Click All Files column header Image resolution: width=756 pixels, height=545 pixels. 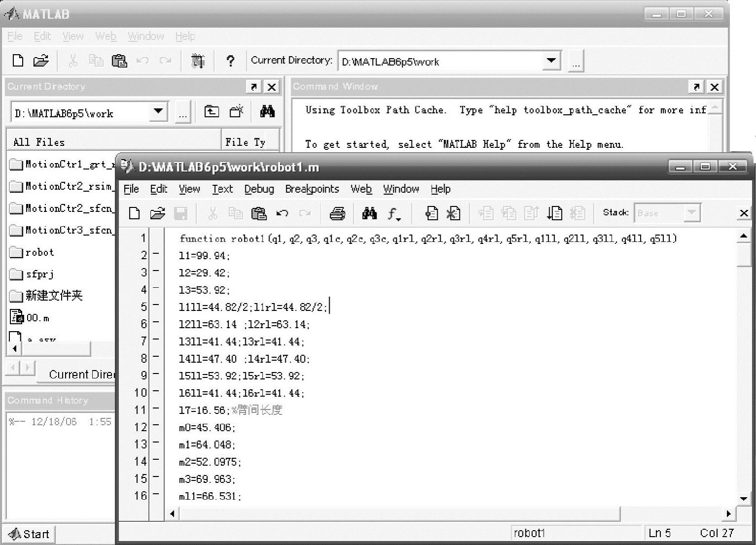113,142
